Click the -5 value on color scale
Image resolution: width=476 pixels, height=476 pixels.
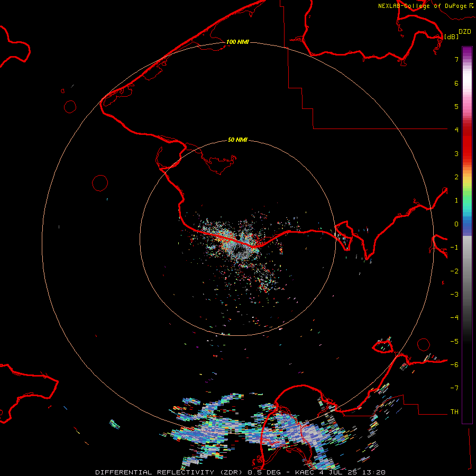coord(454,342)
